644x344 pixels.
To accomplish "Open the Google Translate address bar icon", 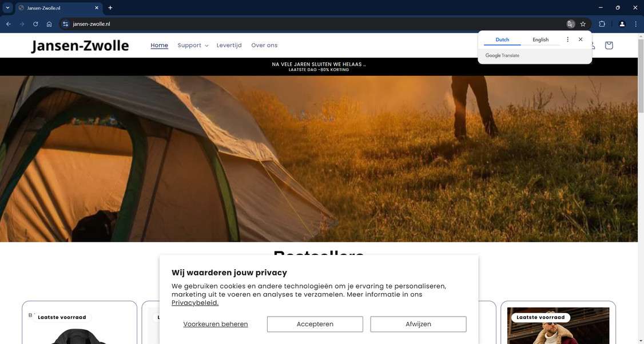I will pyautogui.click(x=570, y=24).
